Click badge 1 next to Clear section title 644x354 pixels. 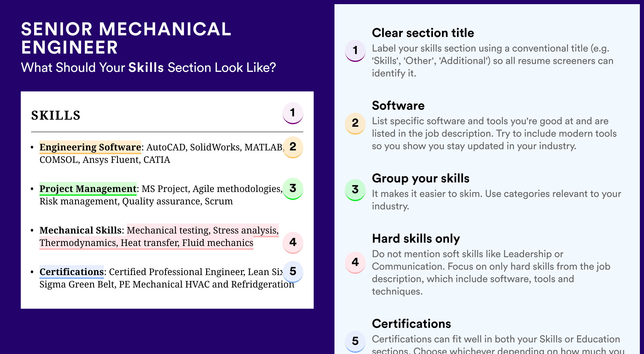point(355,51)
